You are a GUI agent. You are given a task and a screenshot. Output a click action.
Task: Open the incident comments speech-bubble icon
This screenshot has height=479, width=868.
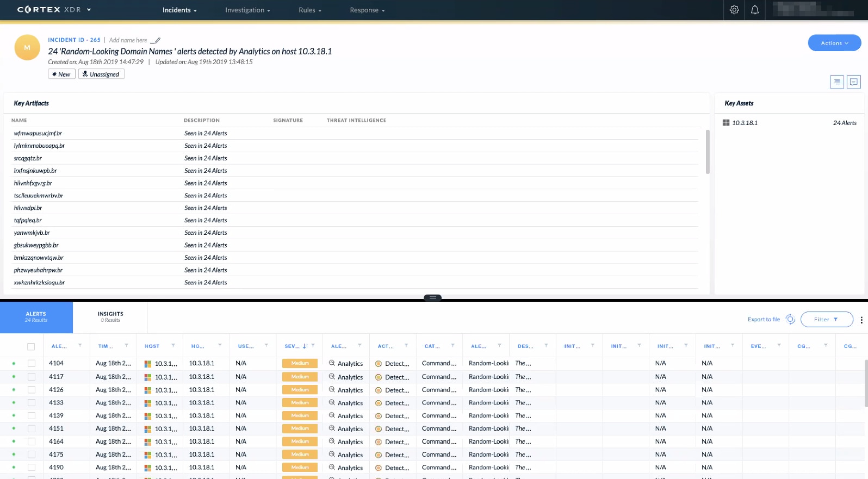[x=854, y=82]
